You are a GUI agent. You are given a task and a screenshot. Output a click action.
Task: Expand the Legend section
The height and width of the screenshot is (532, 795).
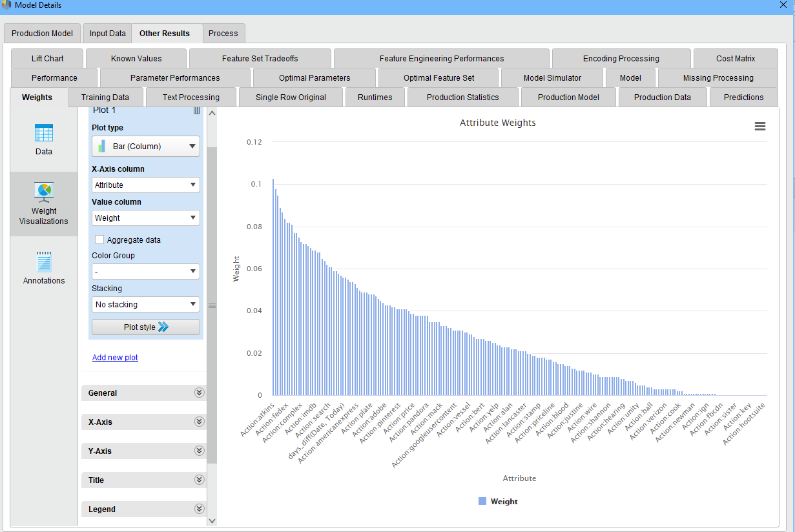tap(143, 509)
